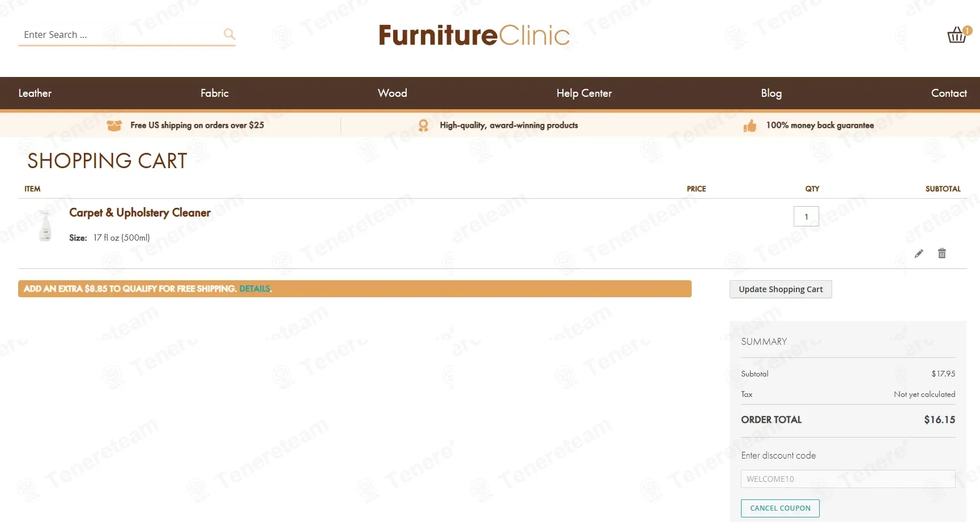The image size is (980, 522).
Task: Open the Wood menu
Action: [x=393, y=93]
